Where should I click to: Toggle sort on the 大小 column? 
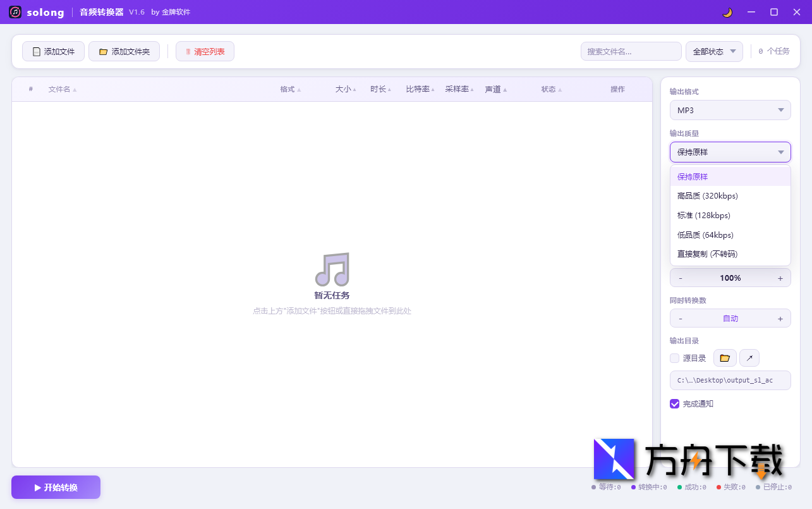(x=344, y=89)
